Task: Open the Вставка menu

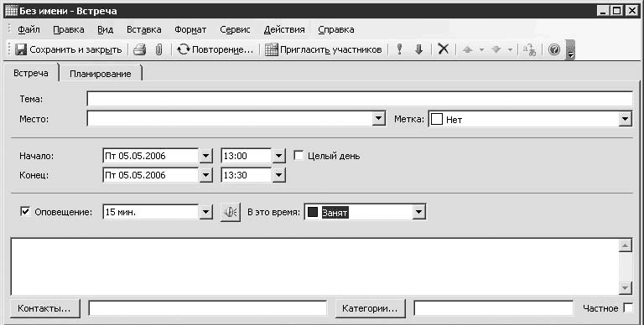Action: click(x=143, y=29)
